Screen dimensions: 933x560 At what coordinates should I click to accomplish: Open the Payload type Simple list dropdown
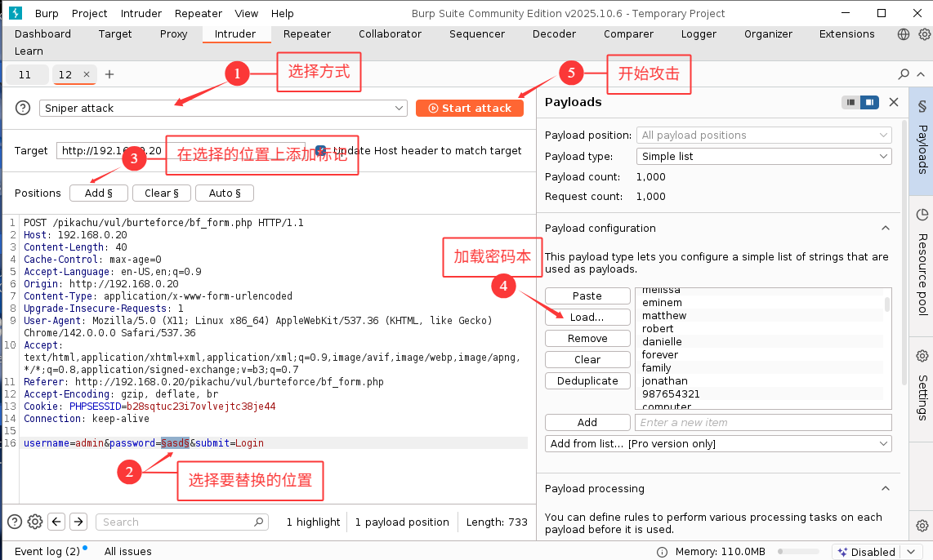point(764,157)
